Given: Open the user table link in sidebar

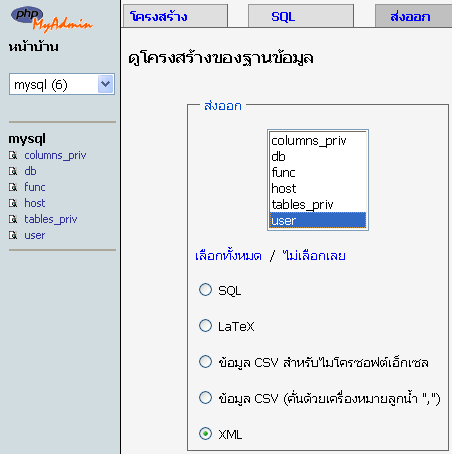Looking at the screenshot, I should (x=35, y=235).
